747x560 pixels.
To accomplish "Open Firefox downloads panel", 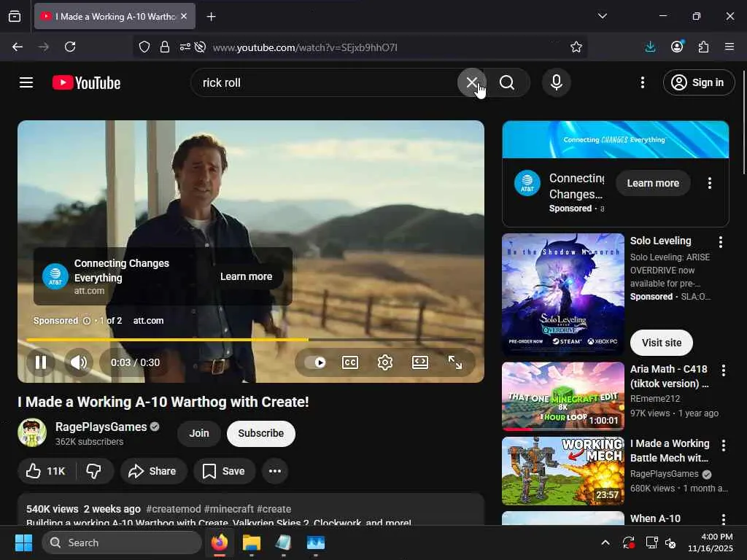I will coord(650,47).
